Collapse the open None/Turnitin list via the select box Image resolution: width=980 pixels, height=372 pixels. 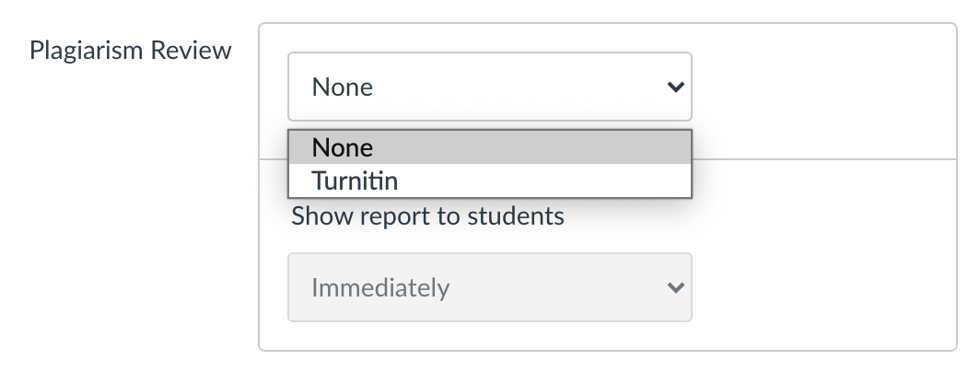(x=490, y=87)
